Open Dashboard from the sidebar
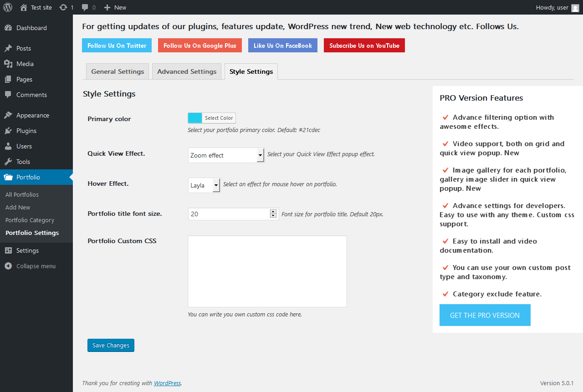 click(31, 28)
